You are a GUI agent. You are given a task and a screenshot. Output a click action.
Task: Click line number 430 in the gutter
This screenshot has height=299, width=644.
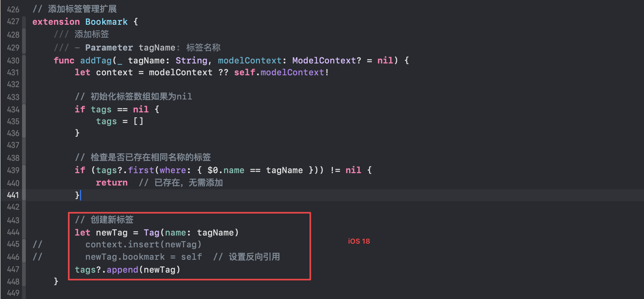coord(13,60)
